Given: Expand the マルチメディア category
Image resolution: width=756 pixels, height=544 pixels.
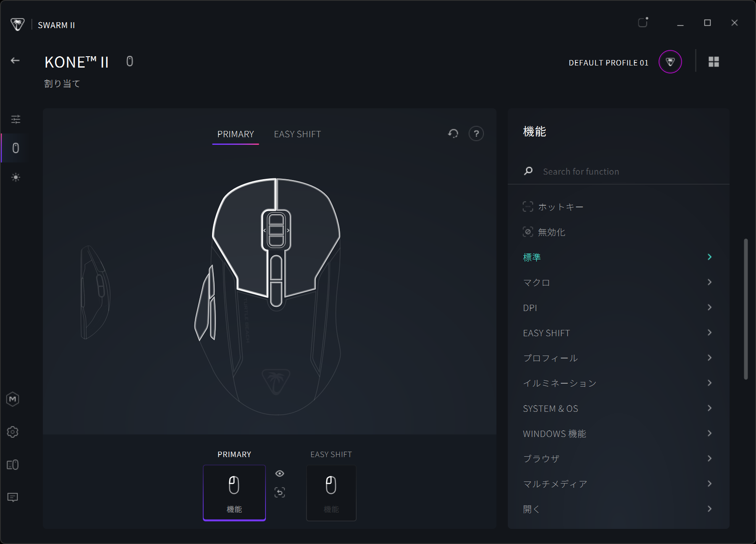Looking at the screenshot, I should tap(618, 484).
